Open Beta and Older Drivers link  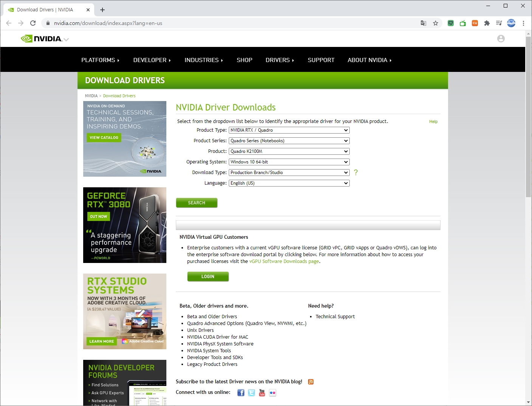pos(212,317)
